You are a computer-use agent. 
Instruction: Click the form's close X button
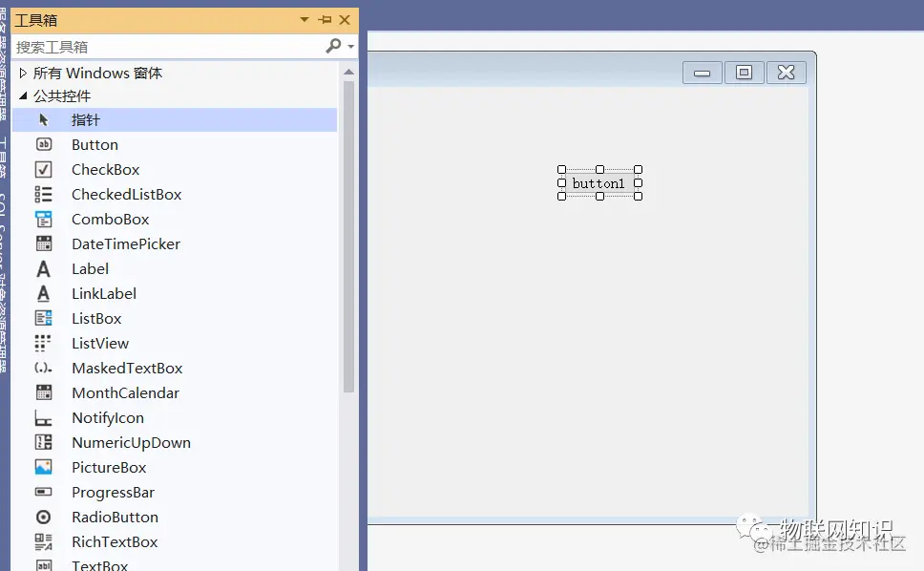tap(787, 74)
